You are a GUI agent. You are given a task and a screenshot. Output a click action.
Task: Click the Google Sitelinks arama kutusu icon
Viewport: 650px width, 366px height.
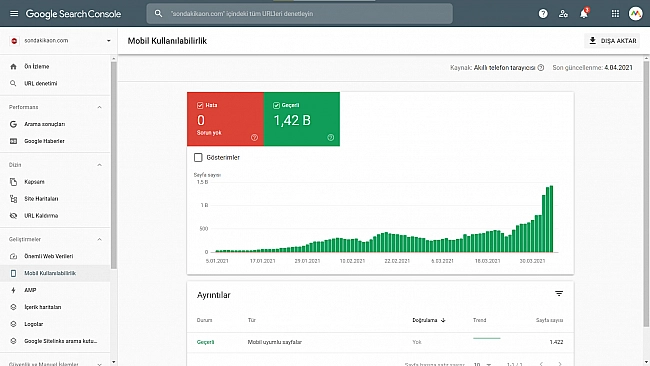point(13,341)
